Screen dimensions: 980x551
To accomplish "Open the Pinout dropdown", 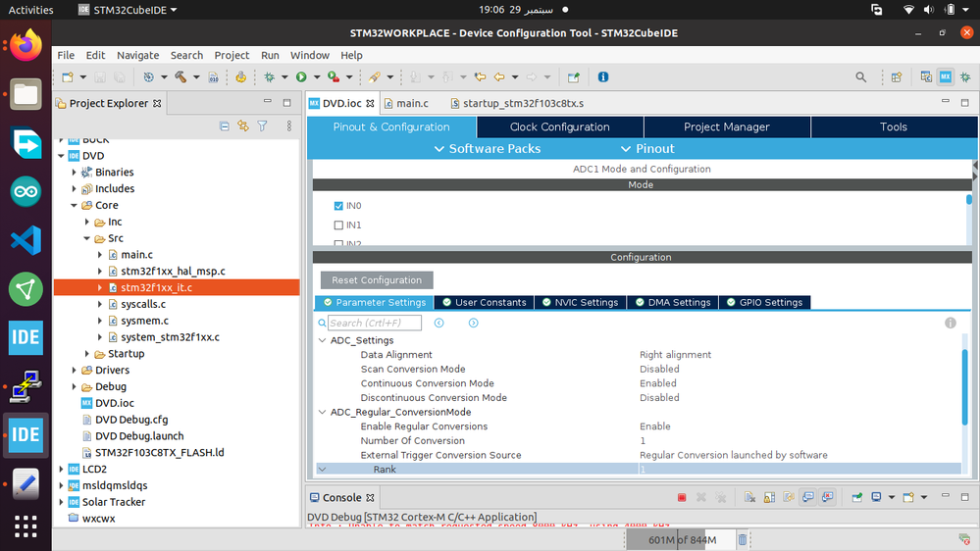I will 646,149.
